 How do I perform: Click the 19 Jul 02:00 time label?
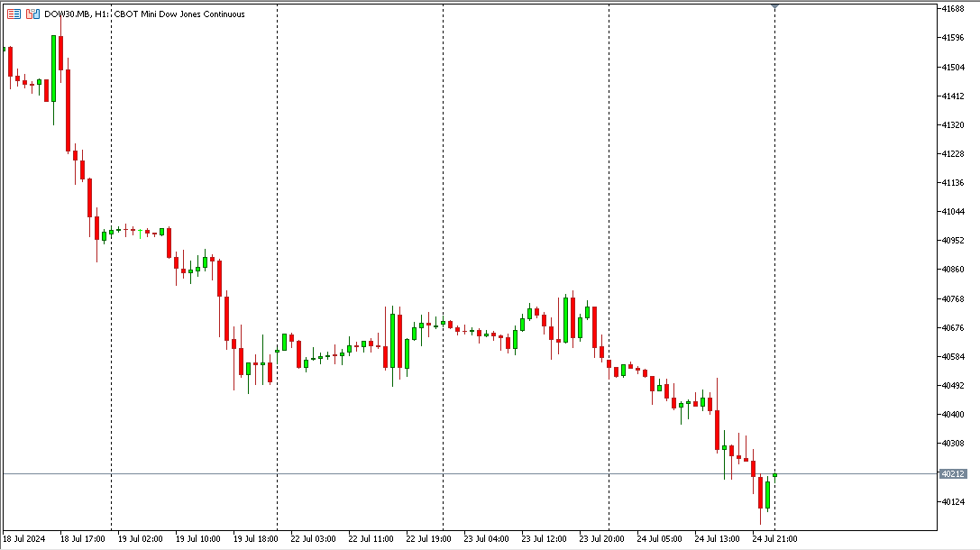[x=140, y=539]
